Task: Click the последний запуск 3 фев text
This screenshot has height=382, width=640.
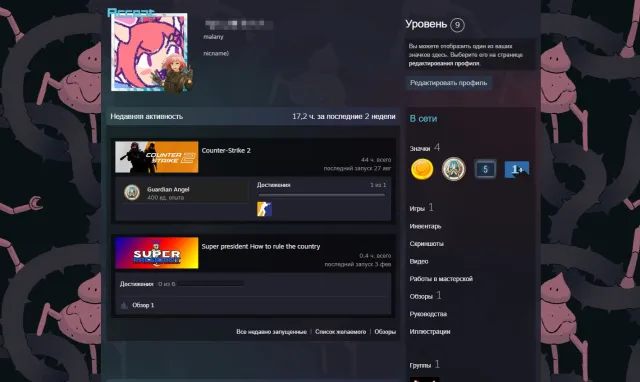Action: [x=358, y=264]
